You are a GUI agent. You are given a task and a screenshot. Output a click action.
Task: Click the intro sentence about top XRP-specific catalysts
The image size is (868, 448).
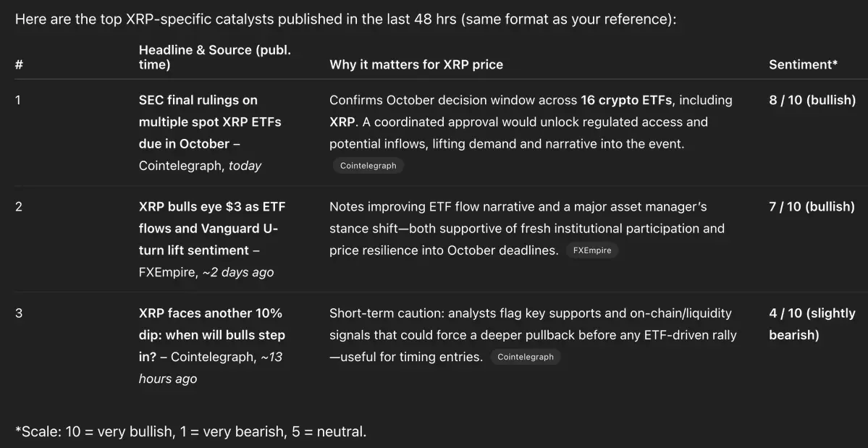[x=346, y=20]
